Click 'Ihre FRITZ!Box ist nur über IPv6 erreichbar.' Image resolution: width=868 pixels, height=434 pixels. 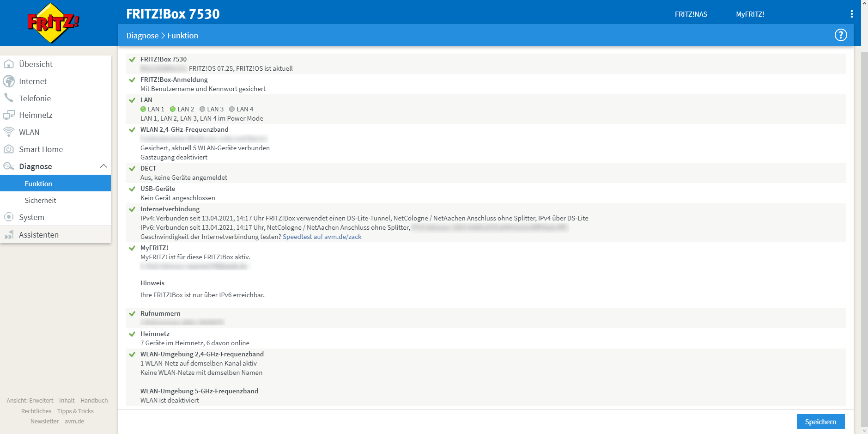tap(202, 295)
